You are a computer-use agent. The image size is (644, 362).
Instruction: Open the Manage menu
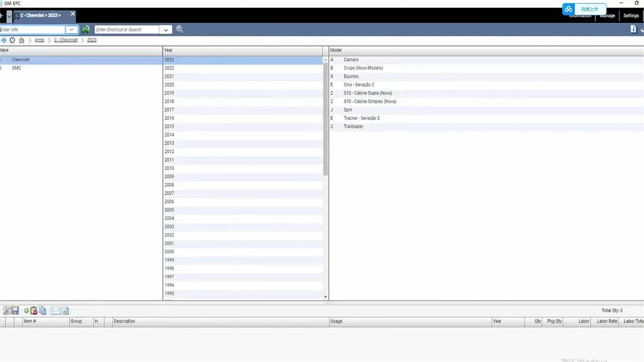607,16
